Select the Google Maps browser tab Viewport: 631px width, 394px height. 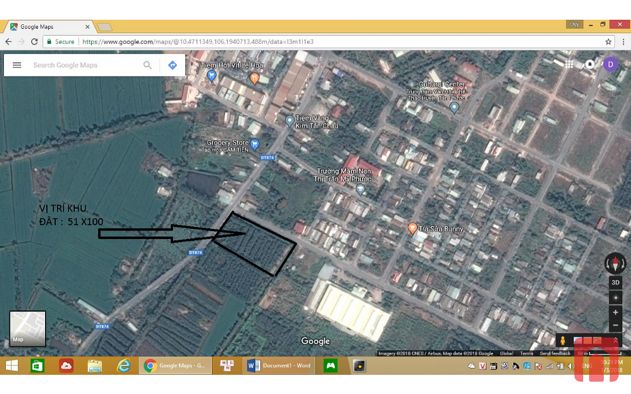(x=48, y=27)
